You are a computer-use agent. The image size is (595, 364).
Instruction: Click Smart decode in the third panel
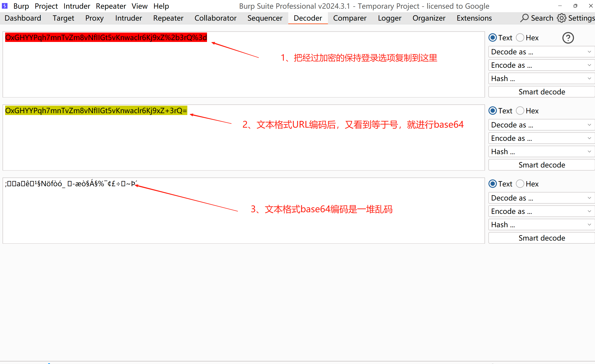[x=541, y=238]
